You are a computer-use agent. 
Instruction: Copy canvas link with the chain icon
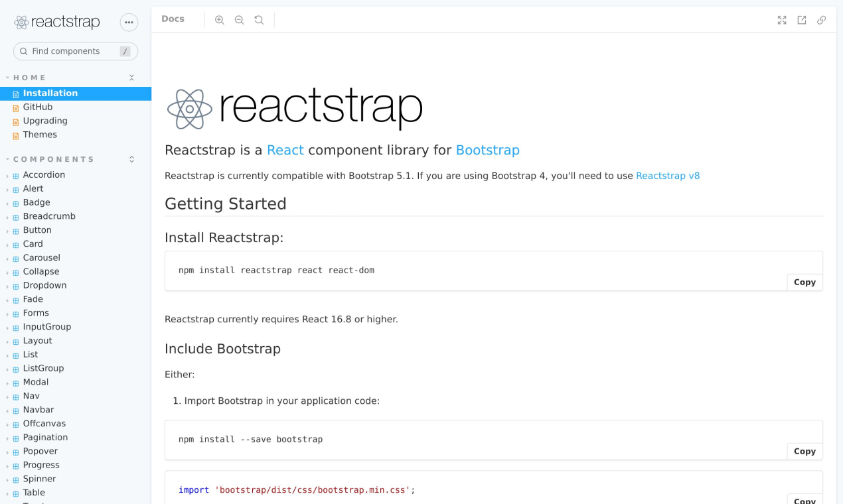tap(822, 20)
